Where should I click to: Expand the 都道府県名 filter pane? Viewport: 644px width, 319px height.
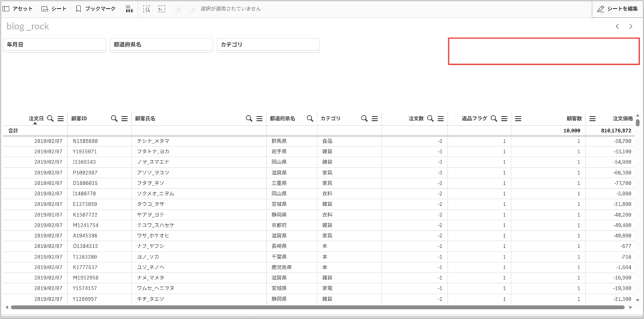coord(161,45)
